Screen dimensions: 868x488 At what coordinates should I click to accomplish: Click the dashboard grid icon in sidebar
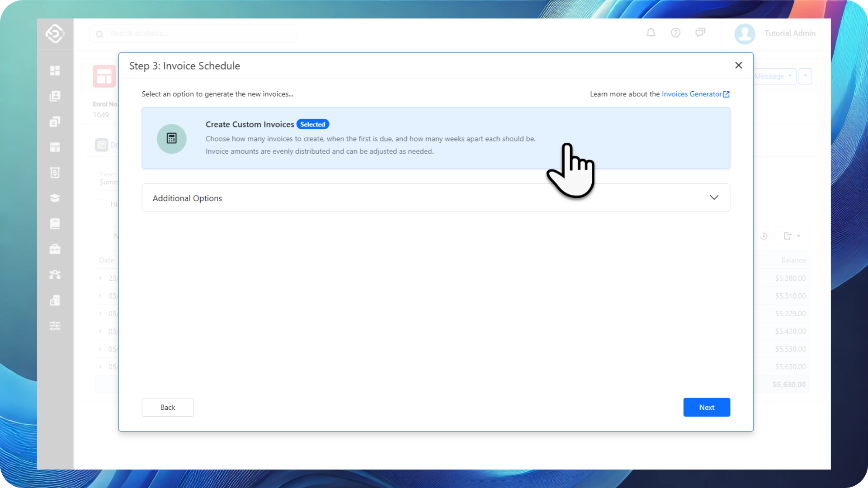click(55, 71)
